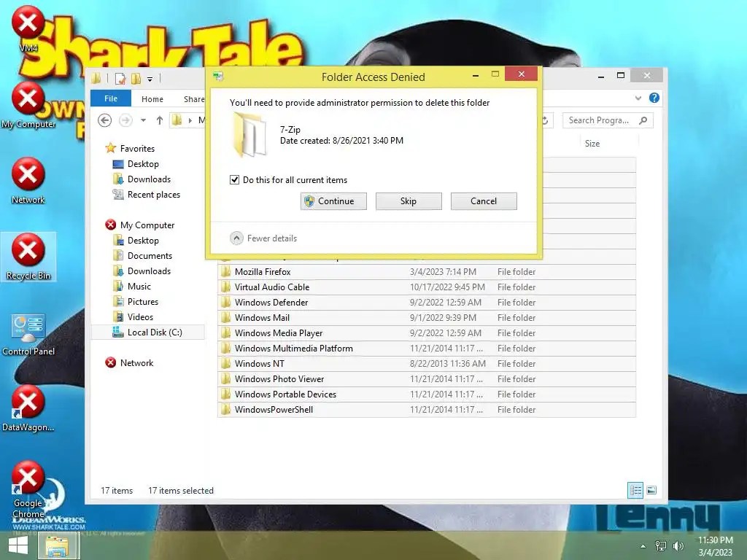Click the DataWagon desktop shortcut
The width and height of the screenshot is (747, 560).
(x=28, y=409)
